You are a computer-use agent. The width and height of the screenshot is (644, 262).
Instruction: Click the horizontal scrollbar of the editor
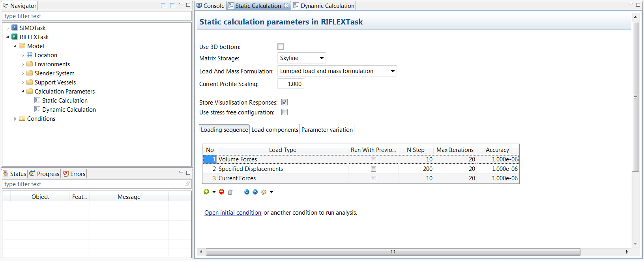[393, 252]
